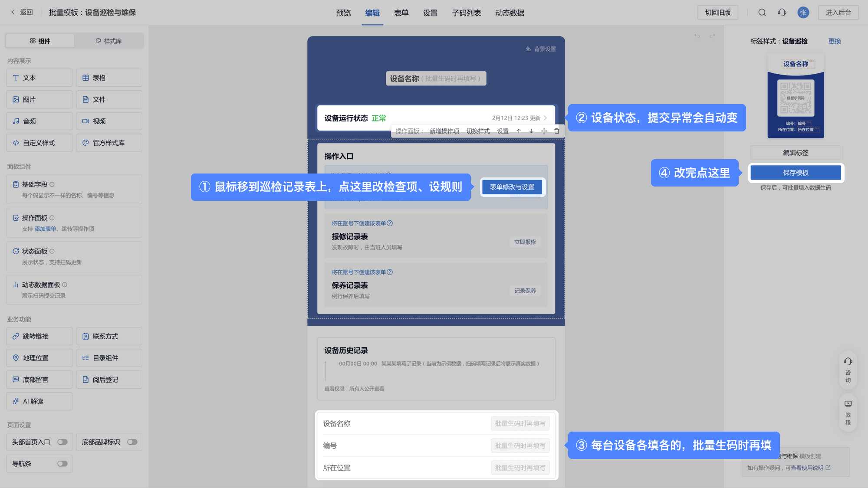Add the 视频 video component

coord(109,121)
